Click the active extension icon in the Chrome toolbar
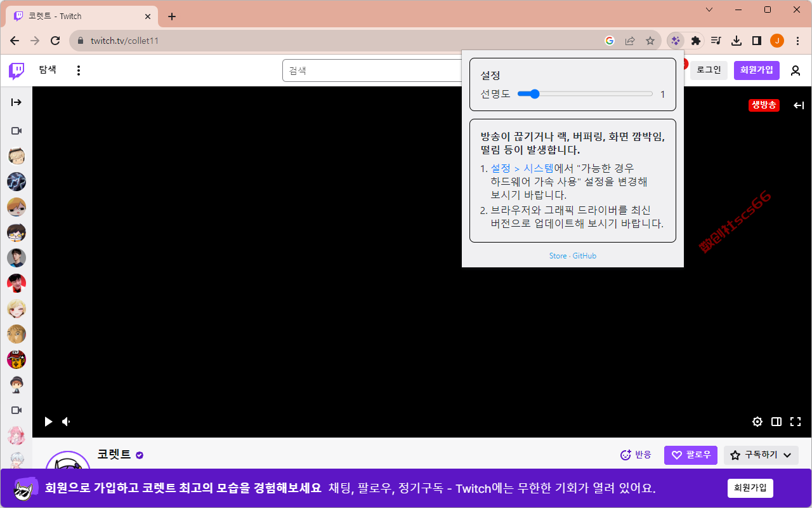 point(675,41)
